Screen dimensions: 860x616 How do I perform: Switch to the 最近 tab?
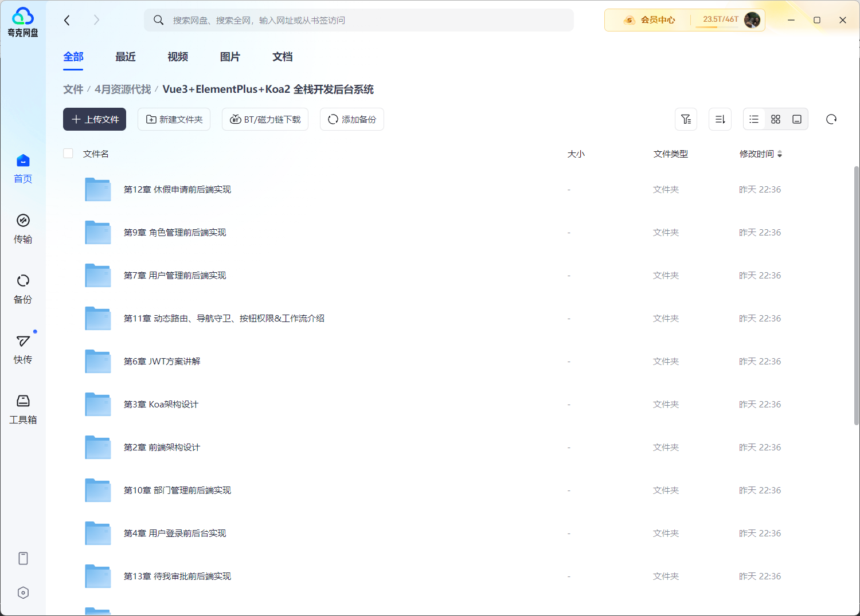(126, 57)
